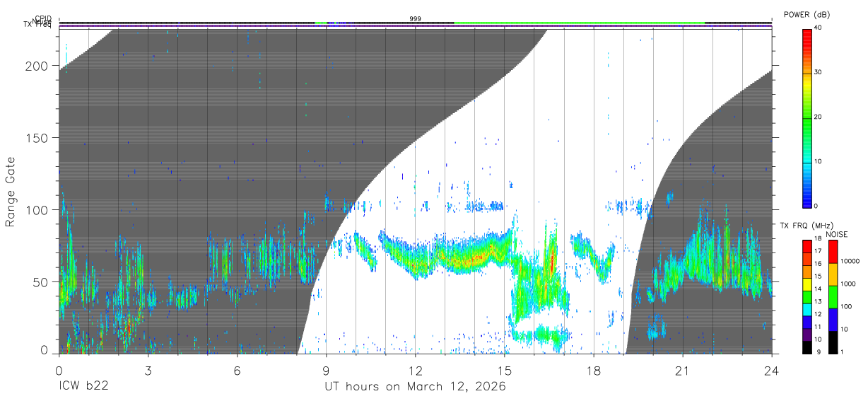Select the 30 label on power scale
Image resolution: width=868 pixels, height=401 pixels.
pos(819,73)
